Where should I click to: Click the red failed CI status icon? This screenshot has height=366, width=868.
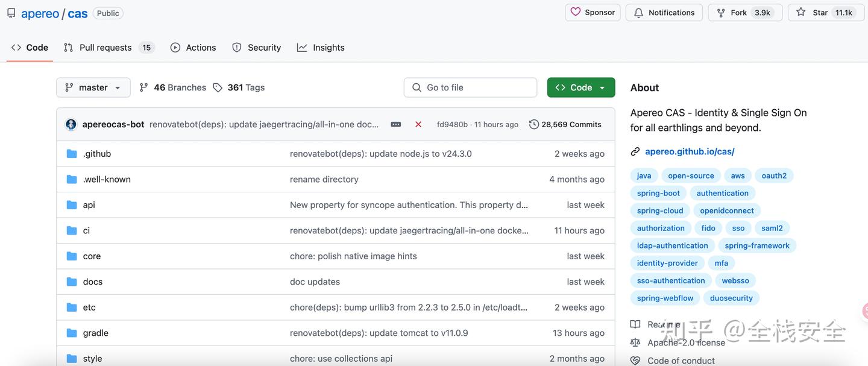pyautogui.click(x=418, y=124)
